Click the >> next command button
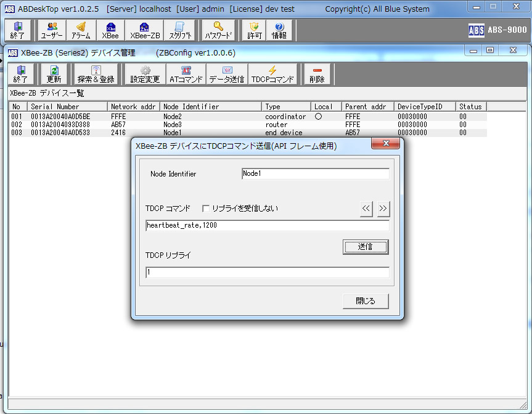532x414 pixels. click(383, 209)
